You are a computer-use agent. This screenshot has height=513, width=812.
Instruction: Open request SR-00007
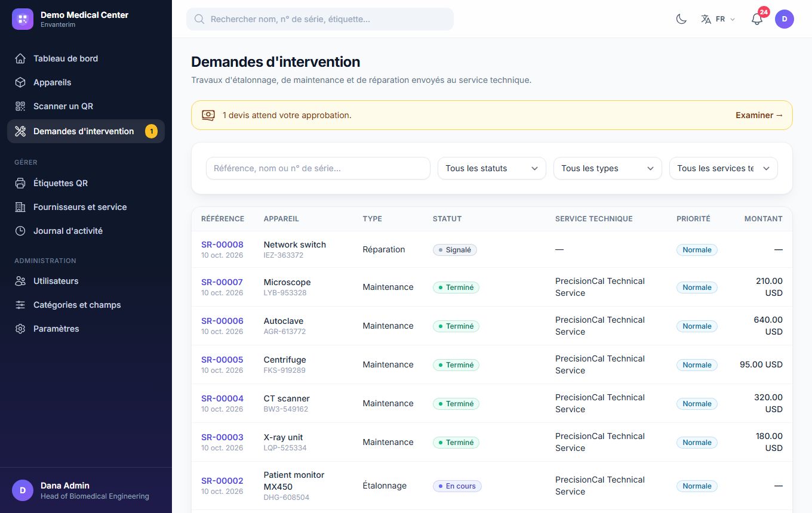(x=222, y=282)
